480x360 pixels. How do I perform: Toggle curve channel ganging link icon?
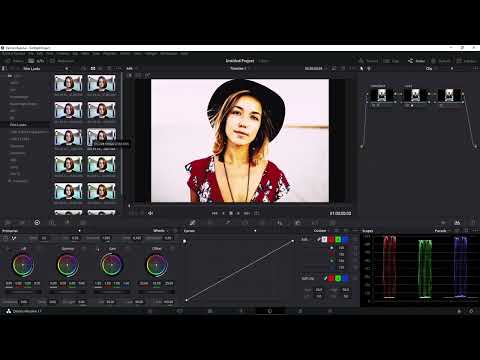pyautogui.click(x=319, y=239)
